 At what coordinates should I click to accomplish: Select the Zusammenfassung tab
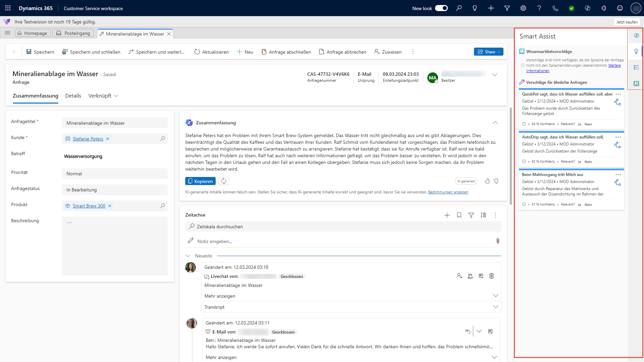coord(35,96)
